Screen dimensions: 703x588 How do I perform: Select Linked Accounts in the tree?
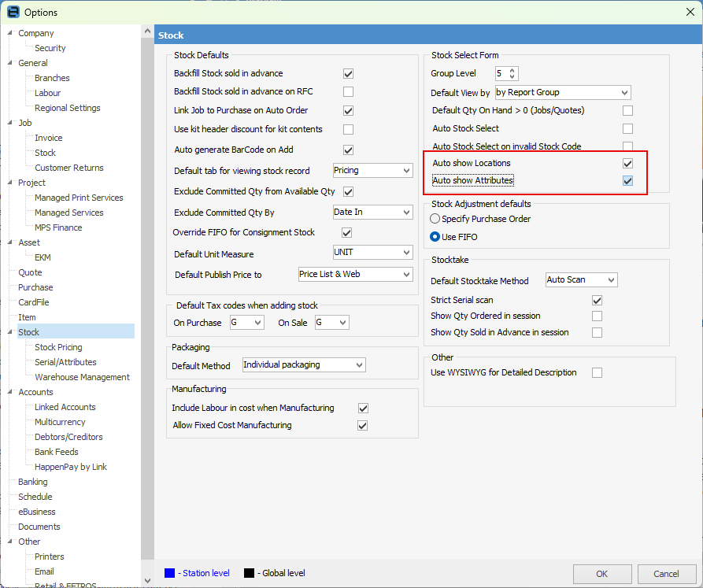coord(65,407)
